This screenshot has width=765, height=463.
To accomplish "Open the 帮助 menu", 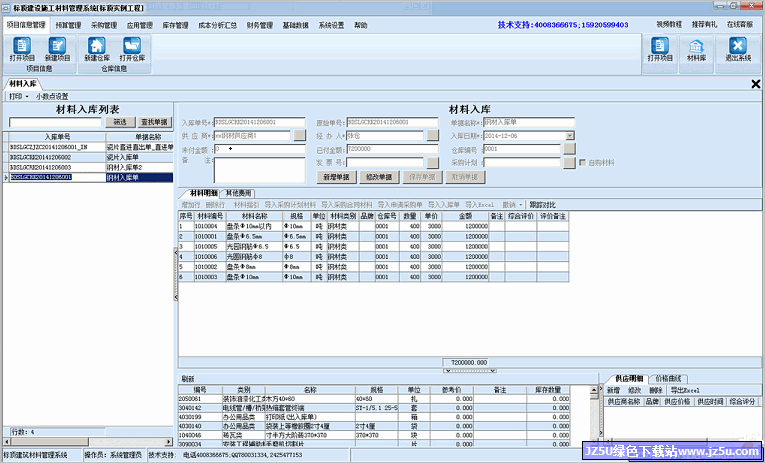I will [x=361, y=25].
